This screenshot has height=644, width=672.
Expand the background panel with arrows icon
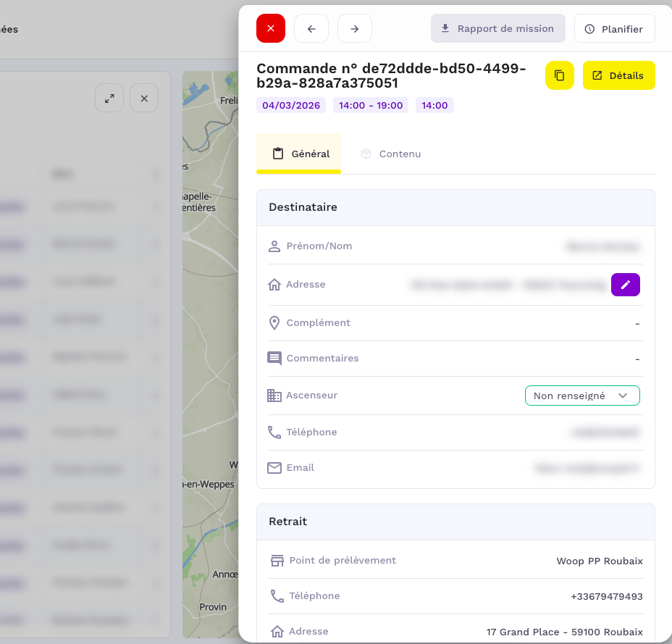pyautogui.click(x=109, y=98)
